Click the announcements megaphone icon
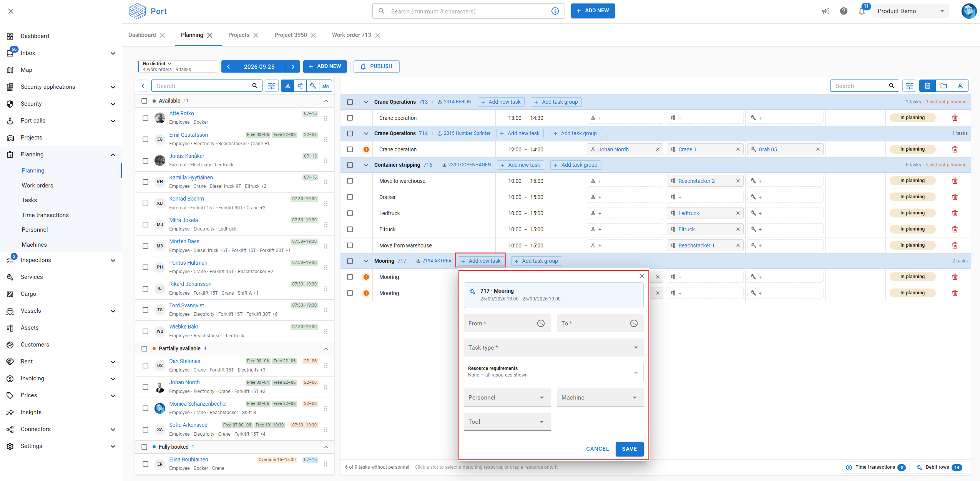This screenshot has height=481, width=980. 826,11
